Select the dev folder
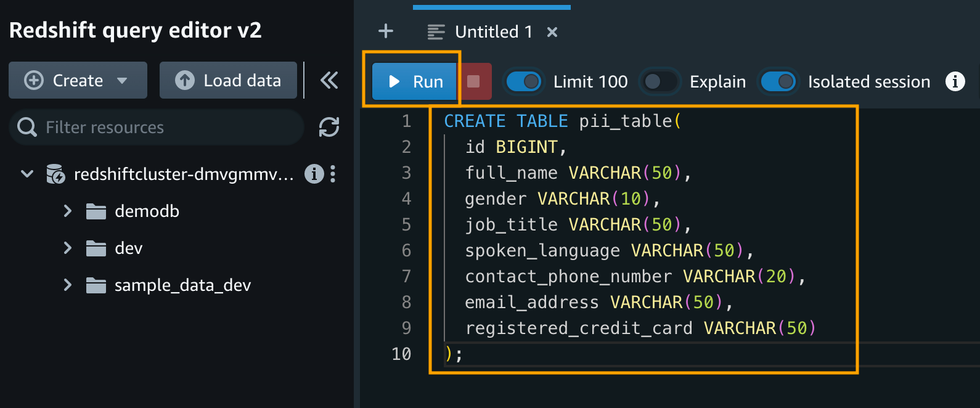 click(x=128, y=248)
